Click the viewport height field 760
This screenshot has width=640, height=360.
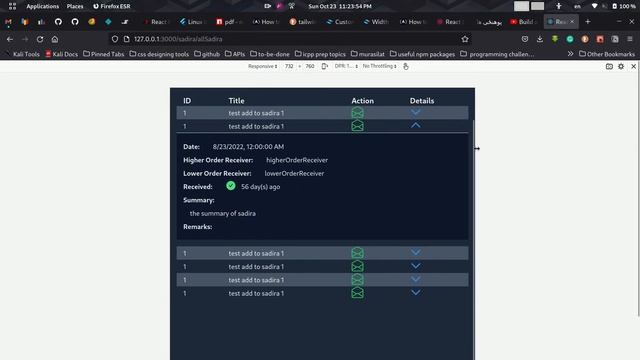tap(310, 66)
